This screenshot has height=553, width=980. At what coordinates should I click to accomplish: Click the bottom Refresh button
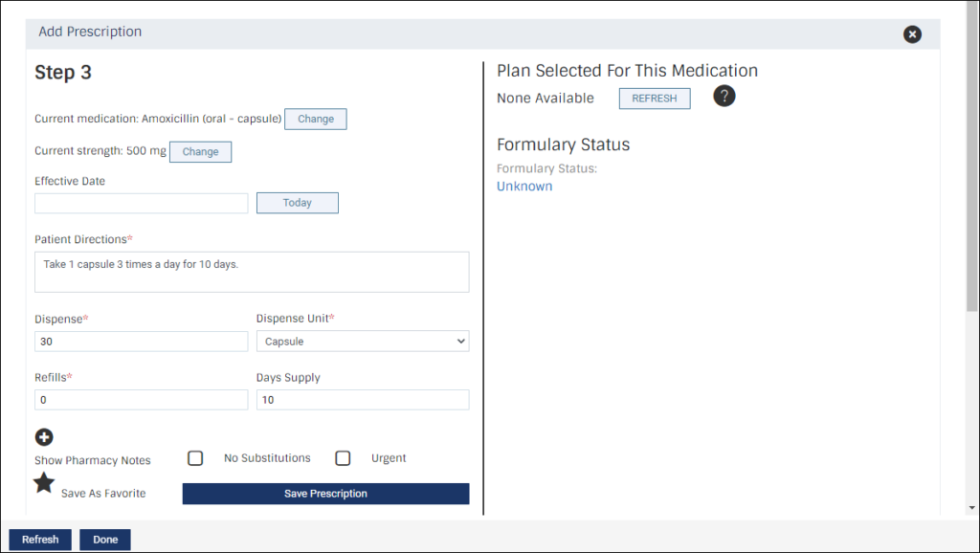40,540
